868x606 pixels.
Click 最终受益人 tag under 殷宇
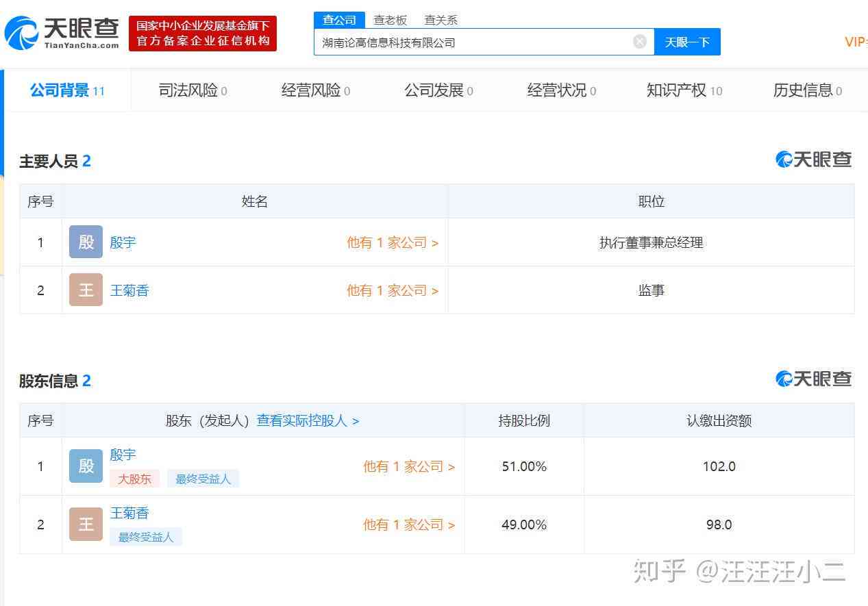pyautogui.click(x=203, y=479)
